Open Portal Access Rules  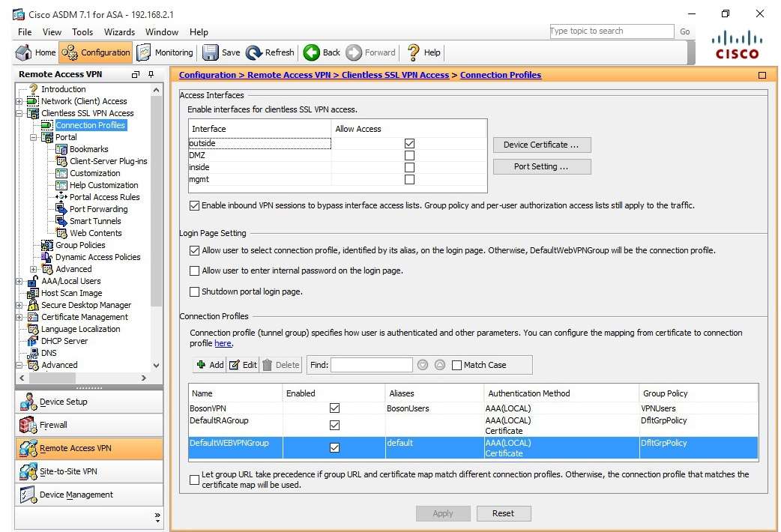105,197
